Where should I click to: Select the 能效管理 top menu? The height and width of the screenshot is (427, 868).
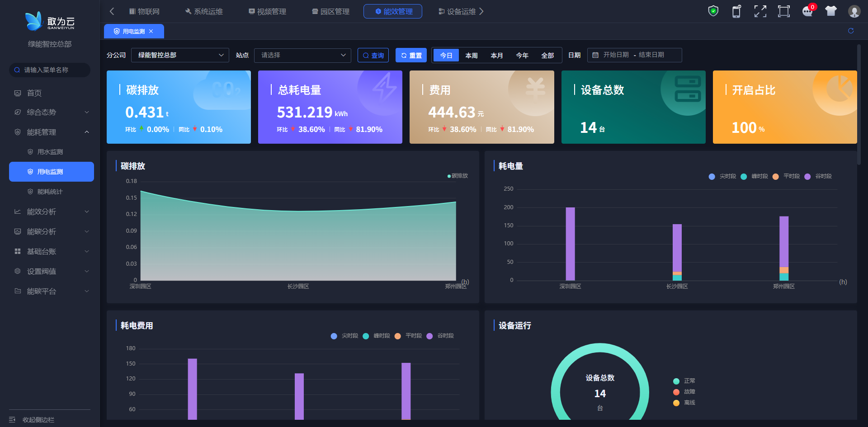[x=393, y=11]
